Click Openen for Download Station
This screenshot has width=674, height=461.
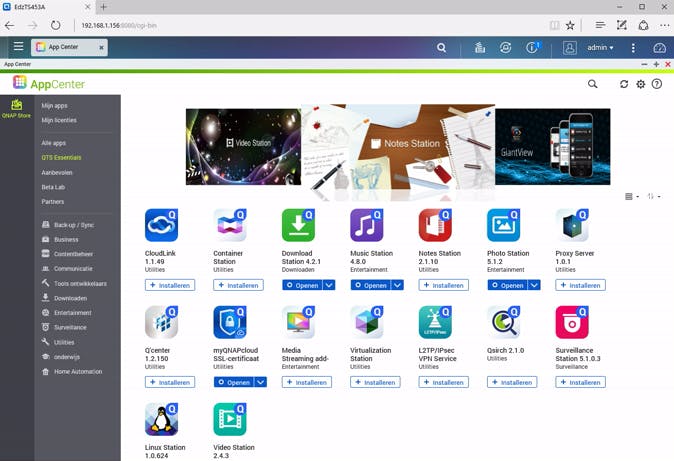pyautogui.click(x=302, y=285)
